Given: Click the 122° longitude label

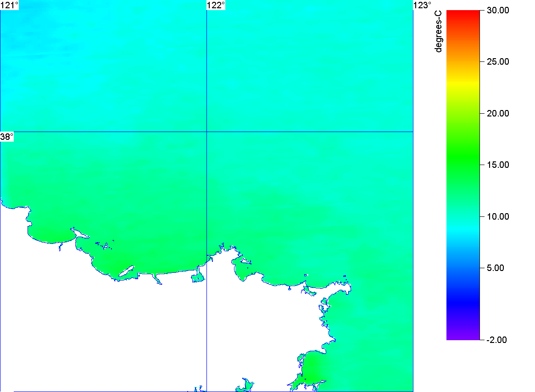Looking at the screenshot, I should click(216, 5).
